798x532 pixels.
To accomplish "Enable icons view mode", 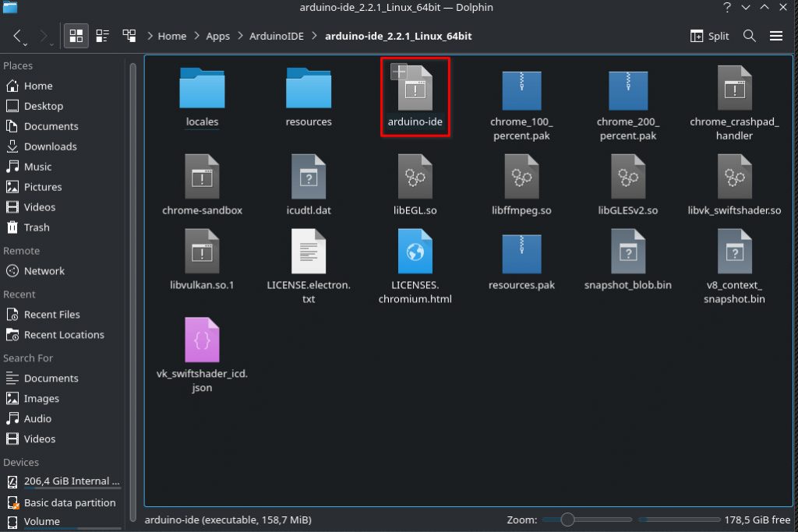I will [x=76, y=35].
